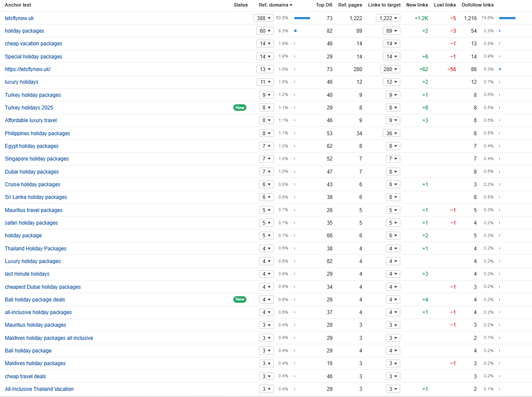The width and height of the screenshot is (532, 397).
Task: Click the +1.2K new links value
Action: coord(421,18)
